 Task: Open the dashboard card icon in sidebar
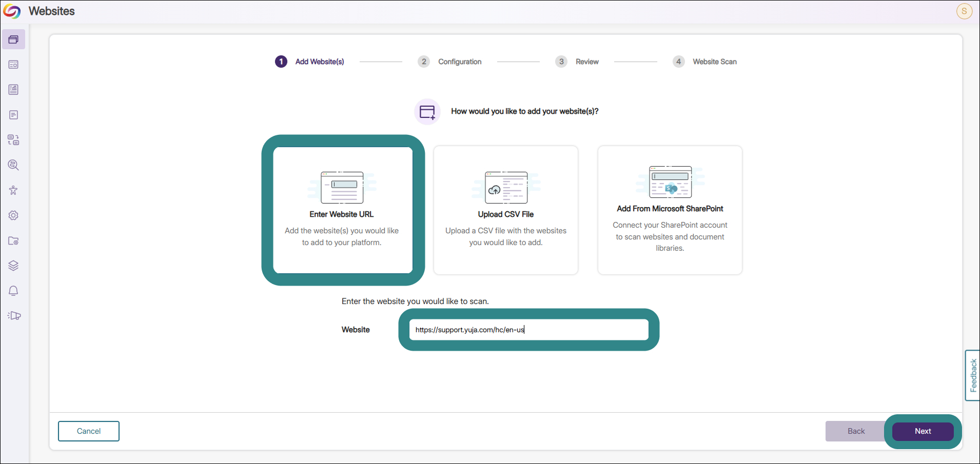13,65
